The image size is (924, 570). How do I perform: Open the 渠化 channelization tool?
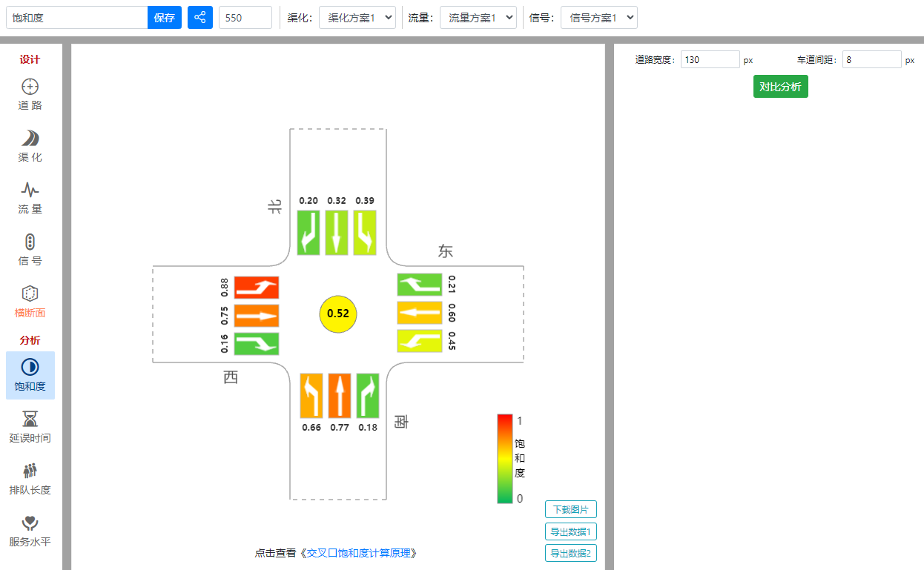[30, 147]
